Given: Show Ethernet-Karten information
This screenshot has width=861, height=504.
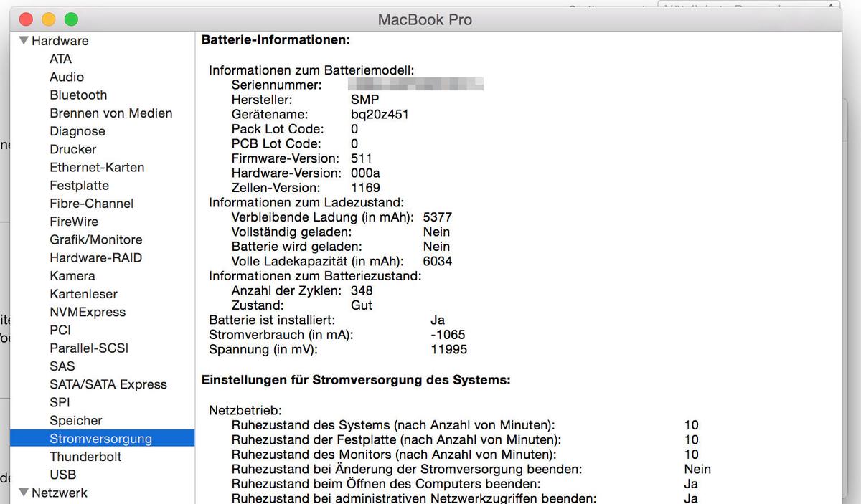Looking at the screenshot, I should [x=97, y=167].
